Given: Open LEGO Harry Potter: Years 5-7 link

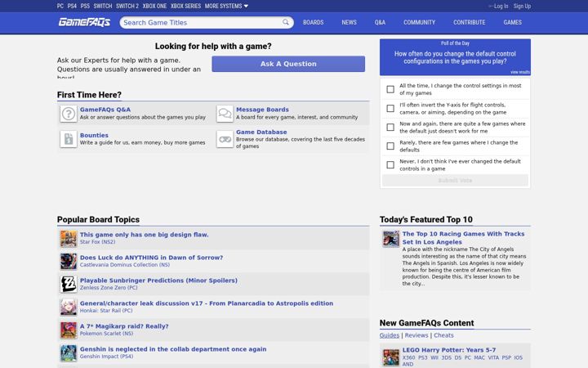Looking at the screenshot, I should (x=449, y=350).
